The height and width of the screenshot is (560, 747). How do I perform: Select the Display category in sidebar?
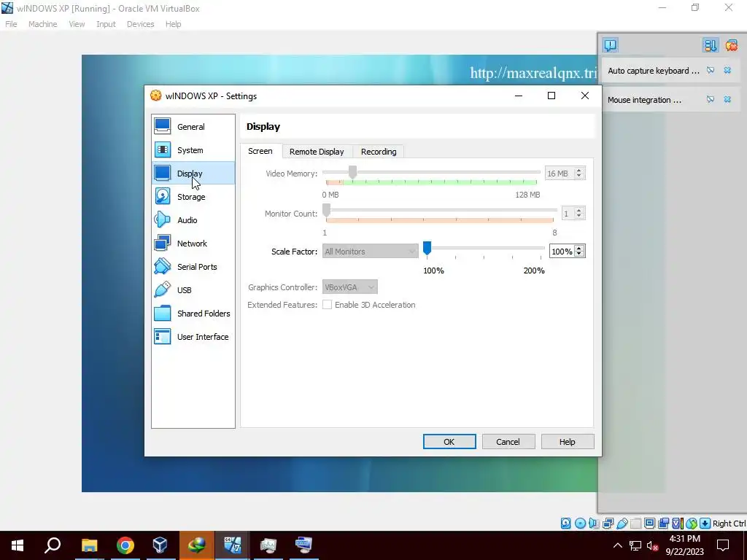click(193, 174)
